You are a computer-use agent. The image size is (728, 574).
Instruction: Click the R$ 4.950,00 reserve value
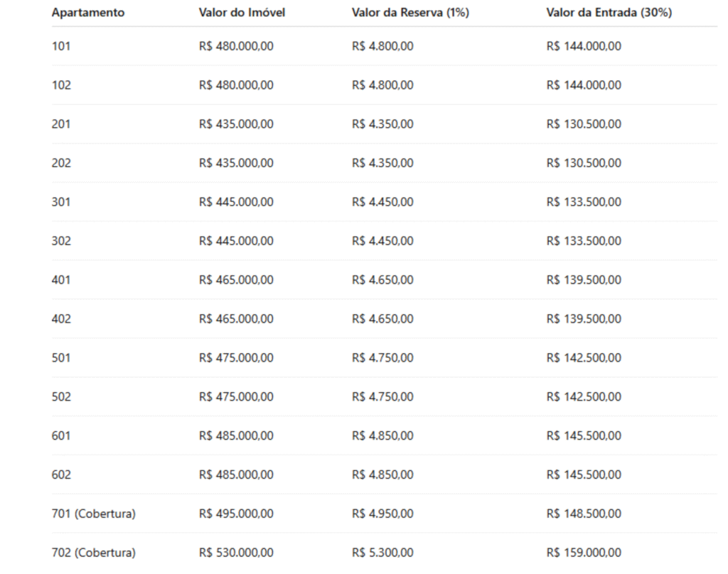(x=382, y=514)
